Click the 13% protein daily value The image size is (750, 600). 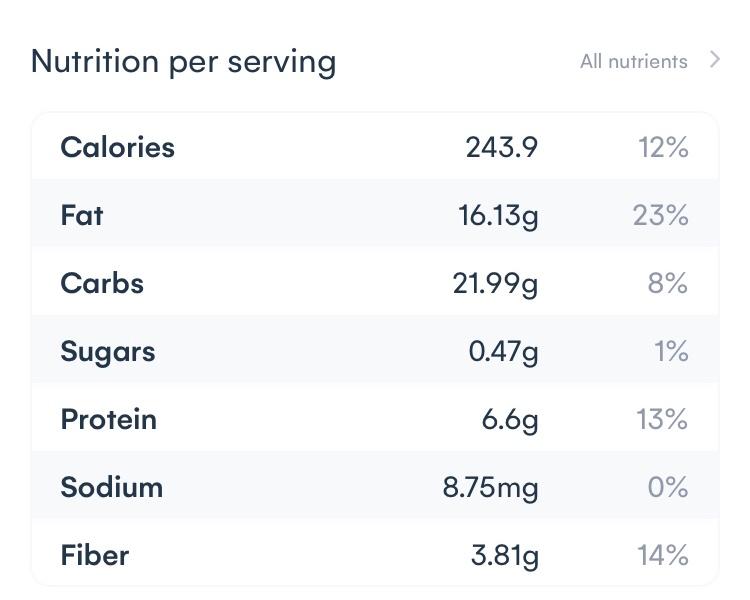click(x=662, y=419)
